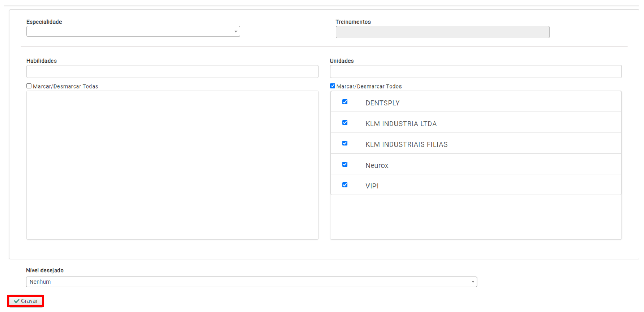The height and width of the screenshot is (312, 644).
Task: Uncheck the KLM INDUSTRIAIS FILIAS checkbox
Action: click(x=345, y=143)
